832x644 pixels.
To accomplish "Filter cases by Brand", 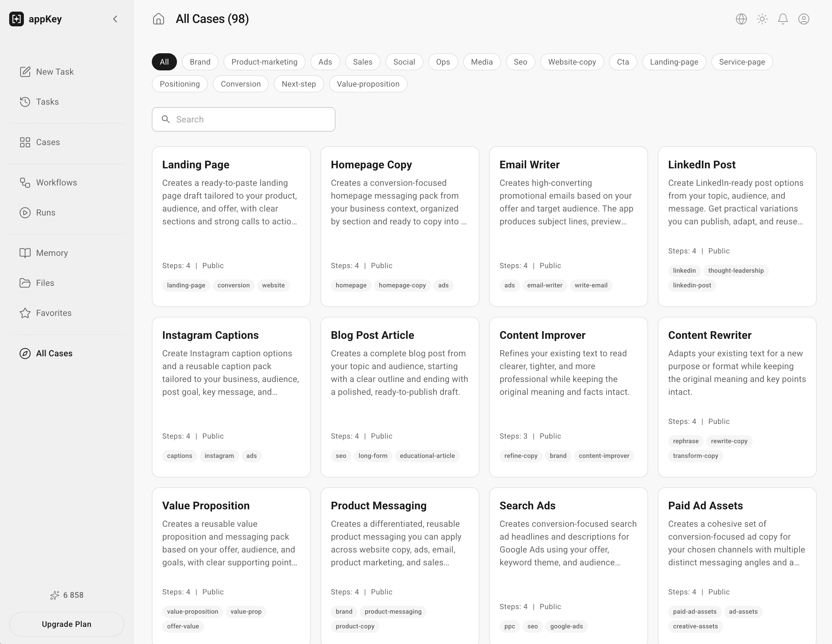I will pos(200,62).
